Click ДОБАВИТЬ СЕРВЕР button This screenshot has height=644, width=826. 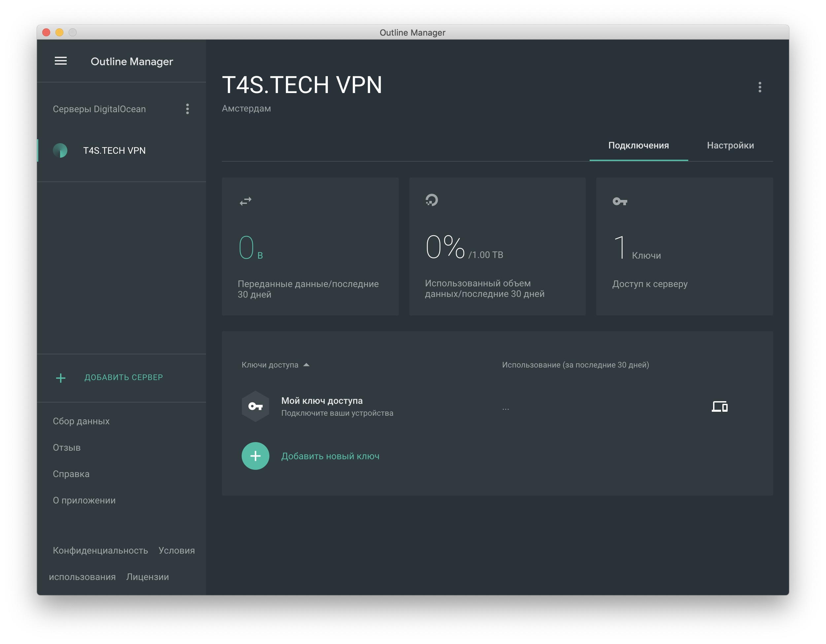(124, 377)
